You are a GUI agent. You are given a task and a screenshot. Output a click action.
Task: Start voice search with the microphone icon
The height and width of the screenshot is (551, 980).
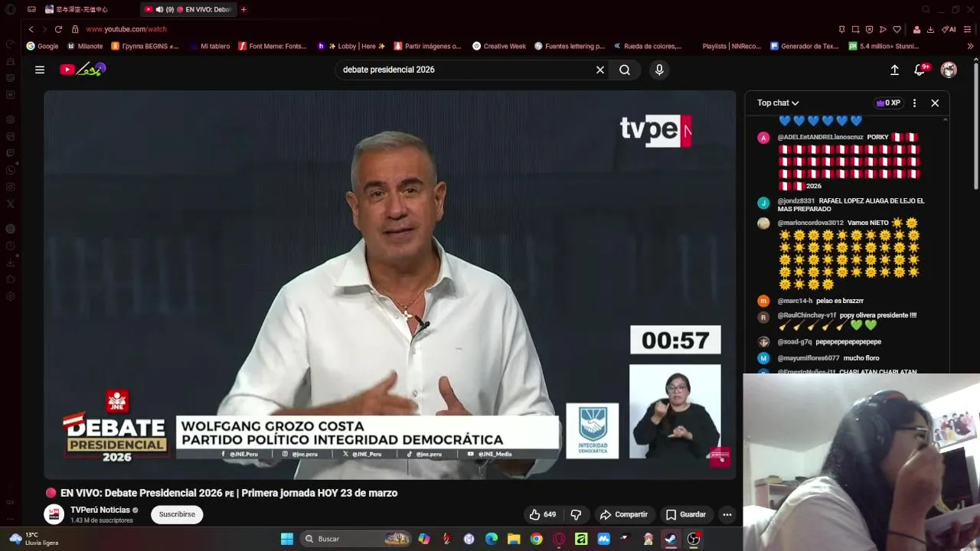(x=659, y=70)
